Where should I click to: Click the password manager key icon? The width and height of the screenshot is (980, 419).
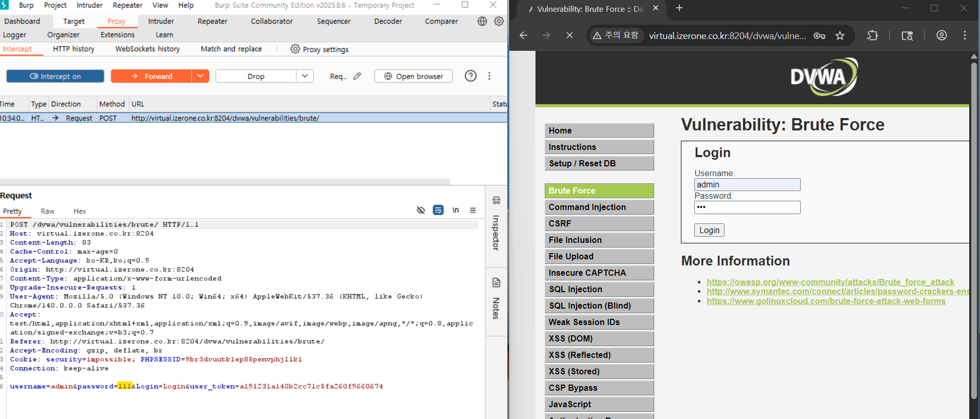[x=820, y=35]
